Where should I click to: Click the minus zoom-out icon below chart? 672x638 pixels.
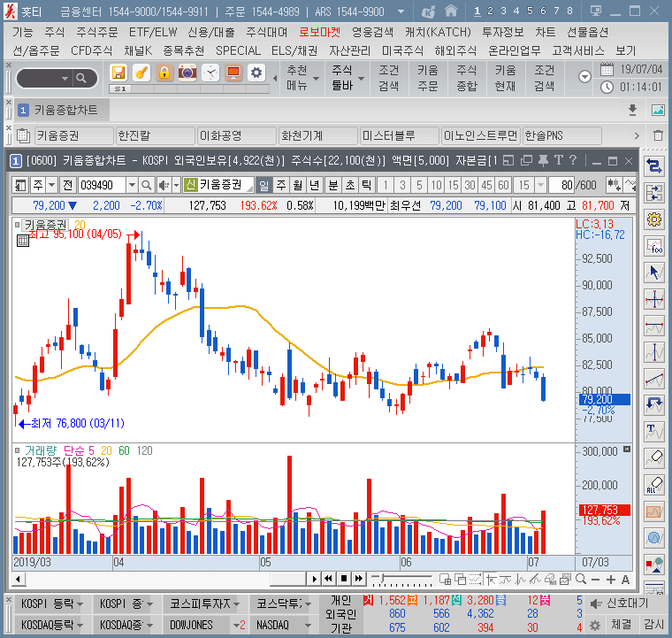coord(595,580)
